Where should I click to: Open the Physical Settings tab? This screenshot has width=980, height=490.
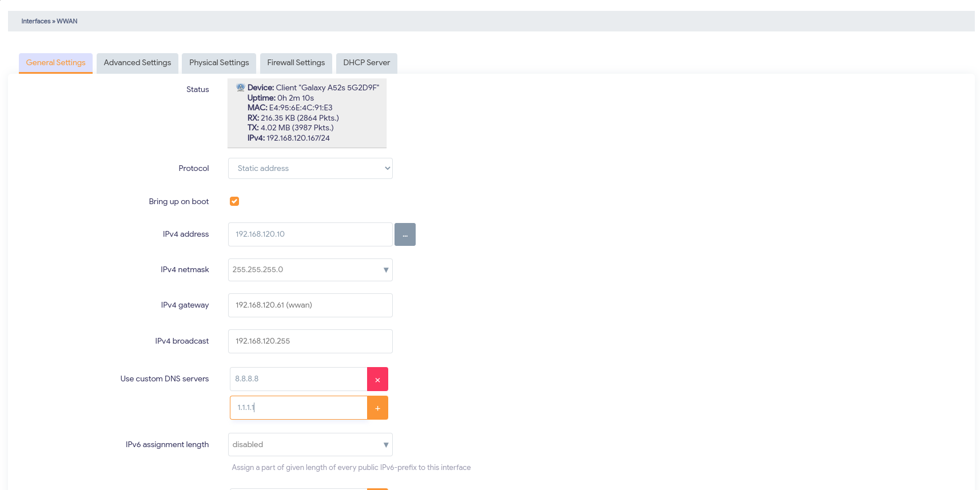pos(219,63)
